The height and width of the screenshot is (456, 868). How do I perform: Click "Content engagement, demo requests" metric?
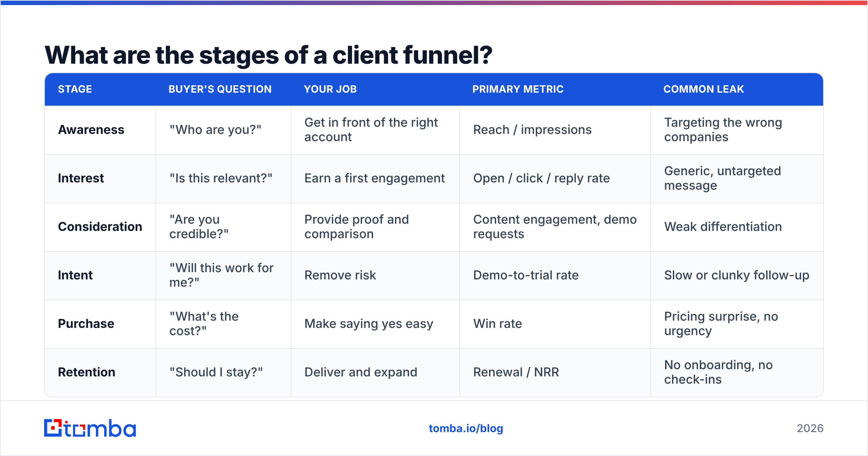(x=555, y=227)
